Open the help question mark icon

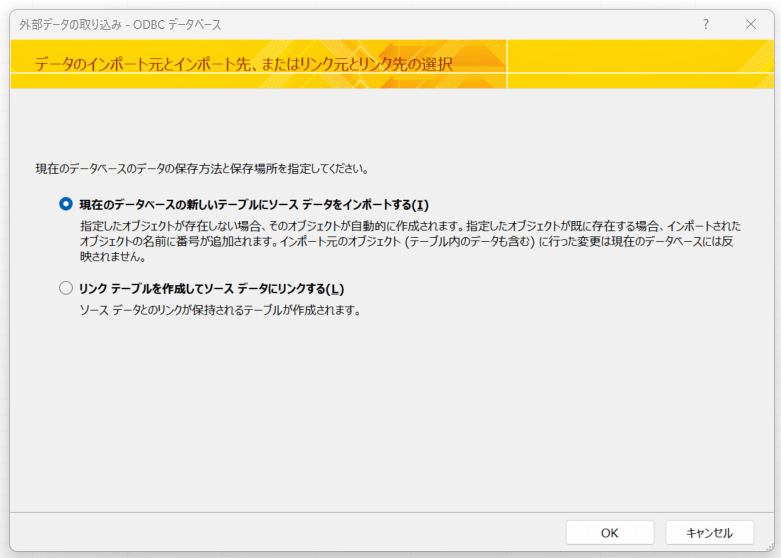click(706, 24)
